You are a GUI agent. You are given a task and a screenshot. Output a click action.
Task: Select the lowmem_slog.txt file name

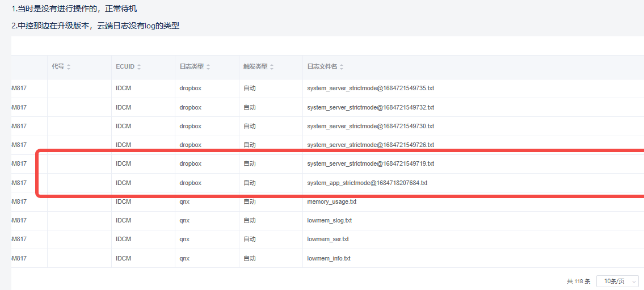pyautogui.click(x=330, y=221)
